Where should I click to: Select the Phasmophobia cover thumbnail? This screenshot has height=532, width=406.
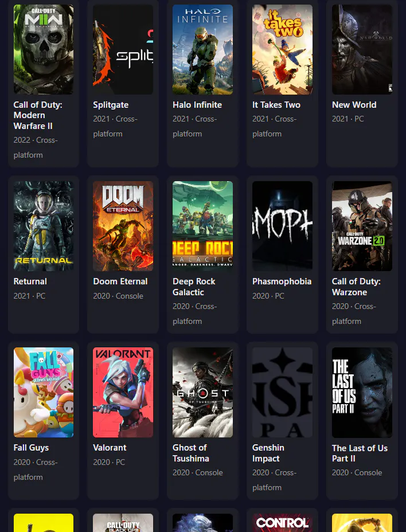tap(283, 226)
